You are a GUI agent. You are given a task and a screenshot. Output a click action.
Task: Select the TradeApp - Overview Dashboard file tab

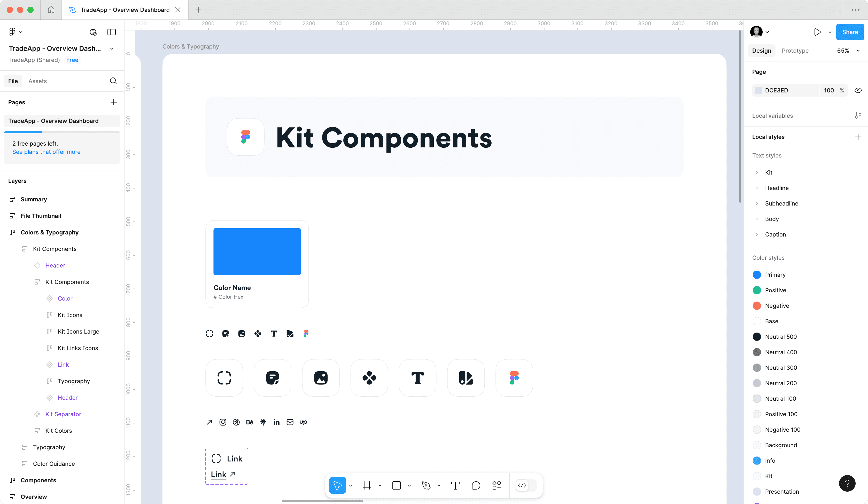coord(125,10)
